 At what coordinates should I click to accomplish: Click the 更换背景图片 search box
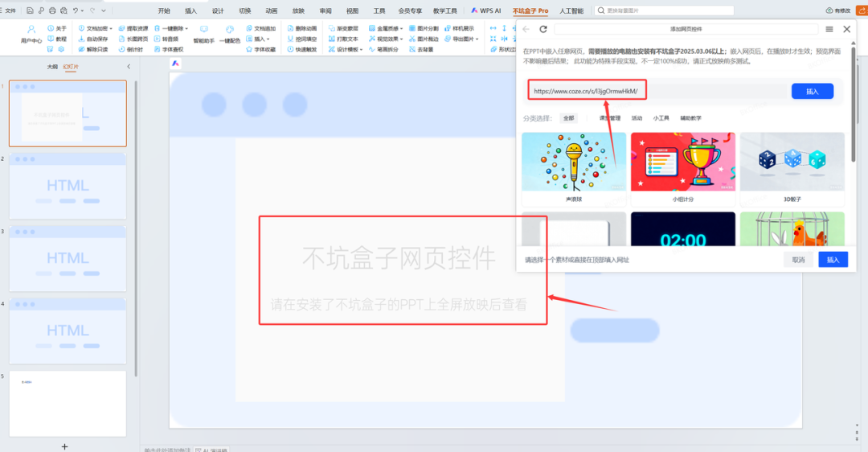click(664, 10)
